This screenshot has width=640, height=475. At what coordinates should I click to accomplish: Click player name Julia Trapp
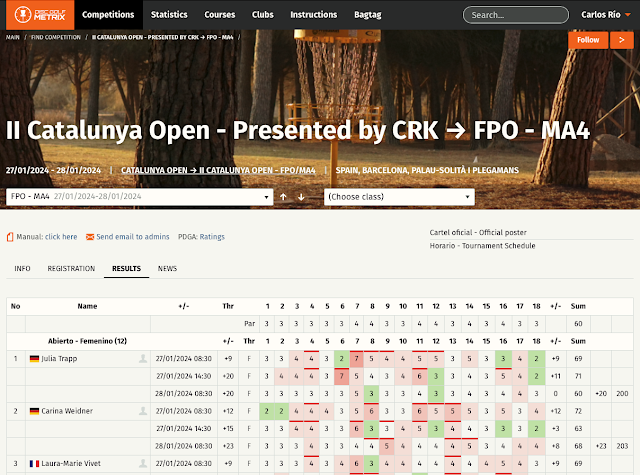coord(59,359)
